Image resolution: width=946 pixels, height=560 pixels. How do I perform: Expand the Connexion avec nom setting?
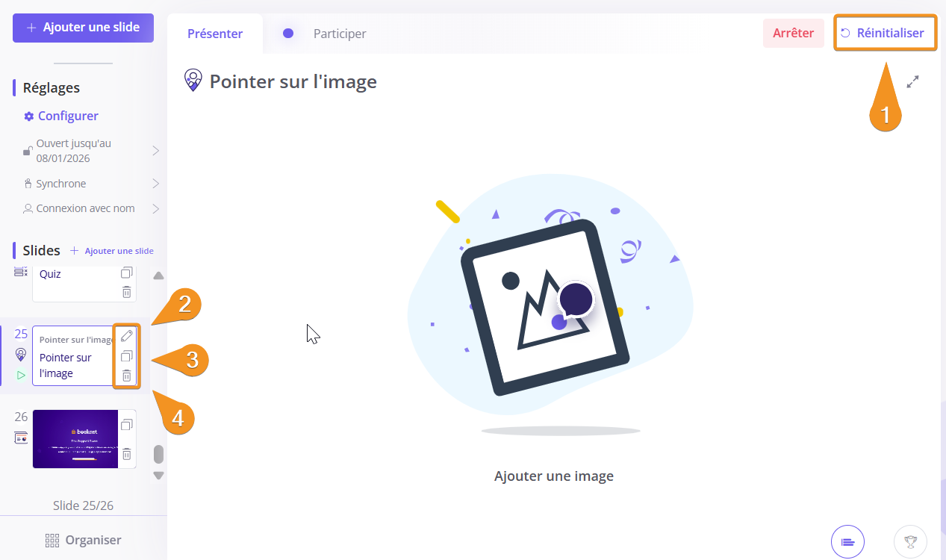click(156, 208)
